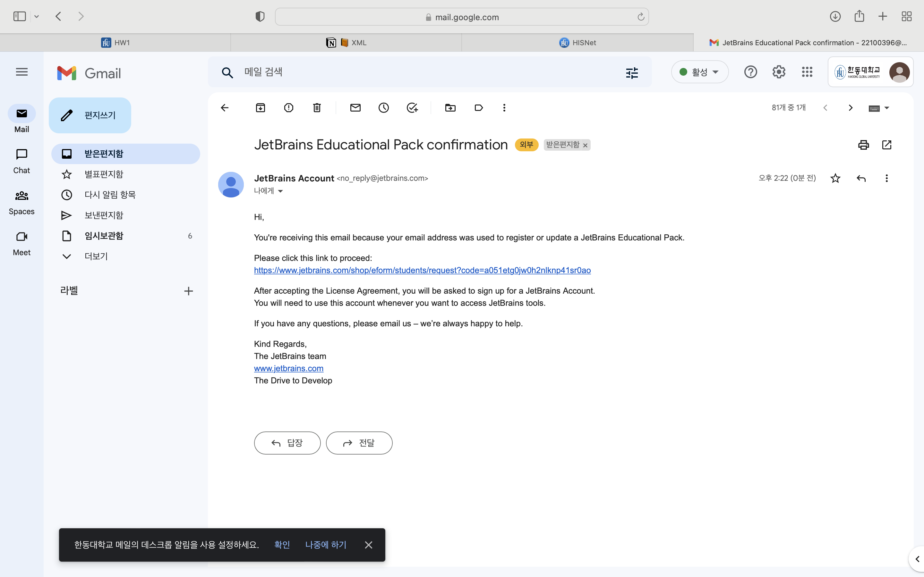
Task: Snooze email with the clock icon
Action: (383, 108)
